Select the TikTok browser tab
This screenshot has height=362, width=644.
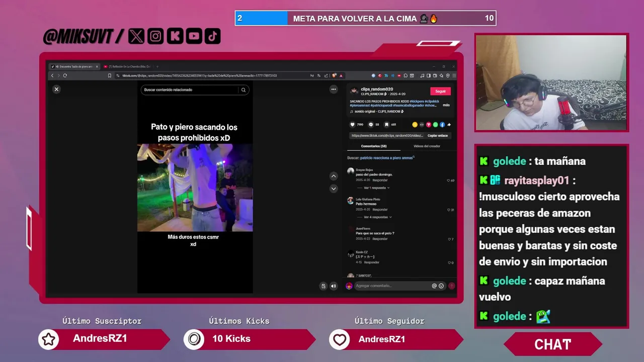click(74, 66)
